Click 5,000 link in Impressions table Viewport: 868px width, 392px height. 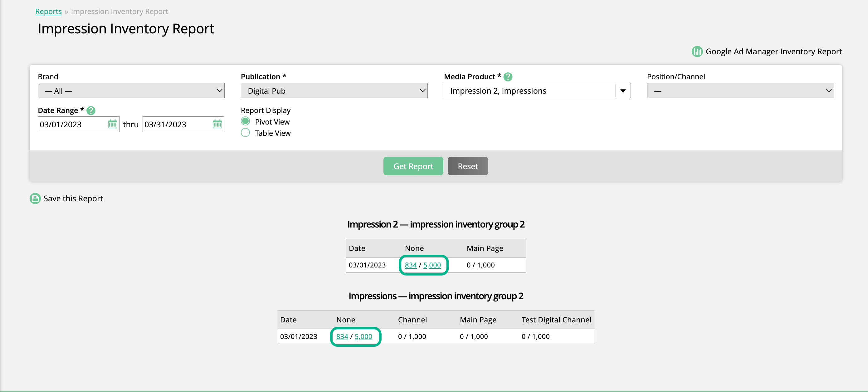coord(363,336)
